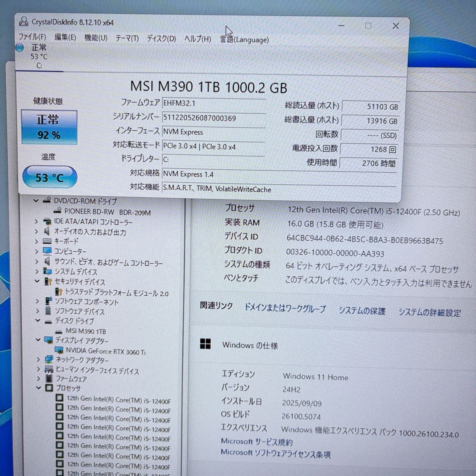Expand the ヒューマン インターフェイス デバイス node
476x476 pixels.
pyautogui.click(x=38, y=369)
